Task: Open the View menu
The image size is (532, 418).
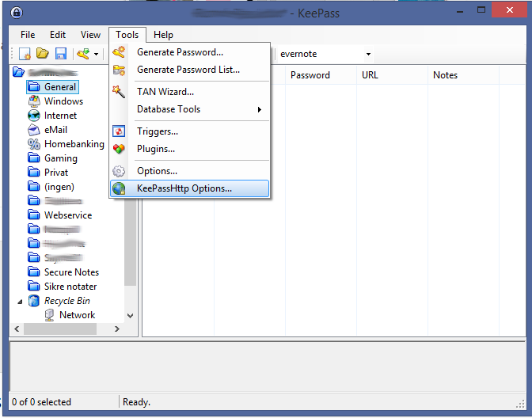Action: (x=90, y=35)
